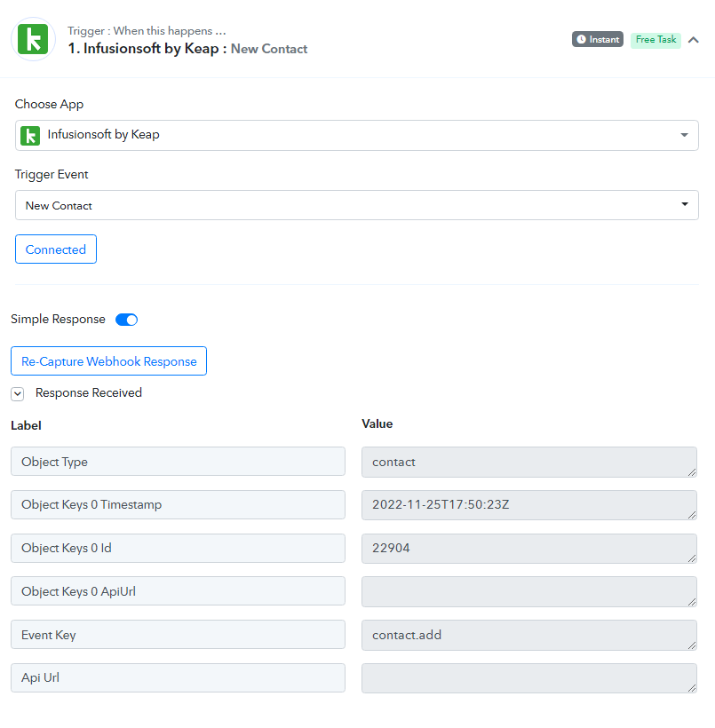The image size is (715, 728).
Task: Click the Event Key label field
Action: point(178,634)
